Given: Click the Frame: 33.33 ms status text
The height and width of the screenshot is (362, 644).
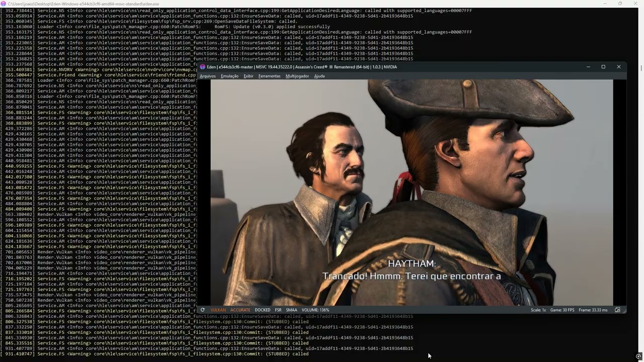Looking at the screenshot, I should [593, 310].
